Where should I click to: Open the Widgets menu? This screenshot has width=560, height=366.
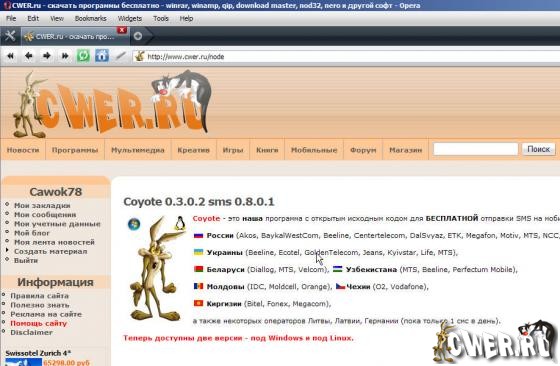pos(130,18)
